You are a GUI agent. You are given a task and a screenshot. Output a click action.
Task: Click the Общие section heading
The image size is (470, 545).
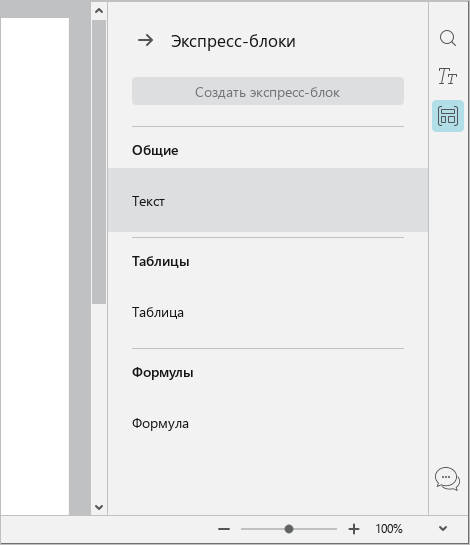point(155,151)
